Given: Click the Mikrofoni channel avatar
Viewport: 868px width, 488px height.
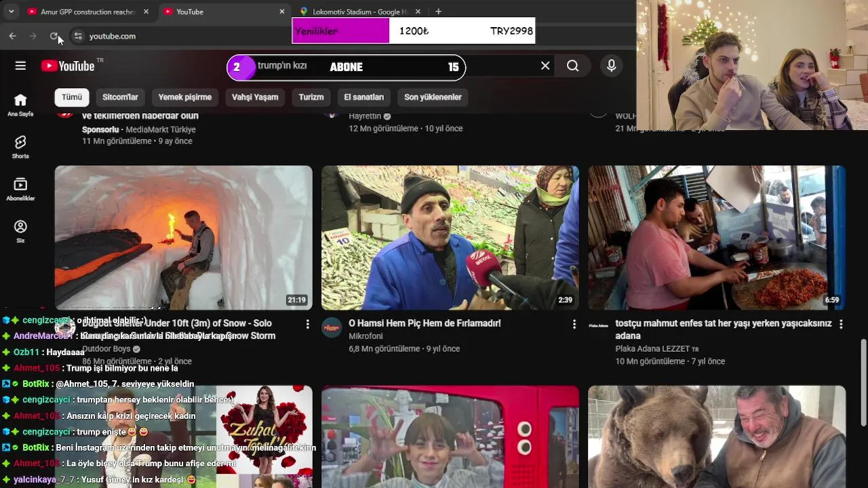Looking at the screenshot, I should [x=332, y=327].
